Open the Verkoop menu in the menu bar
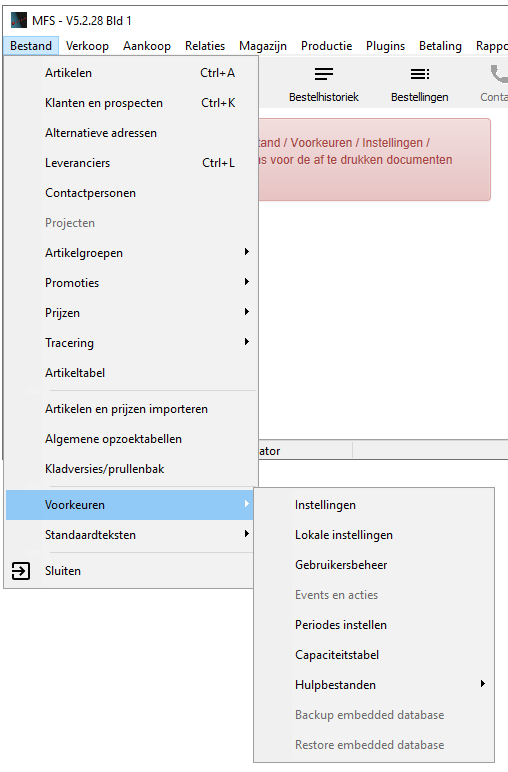 (x=87, y=46)
